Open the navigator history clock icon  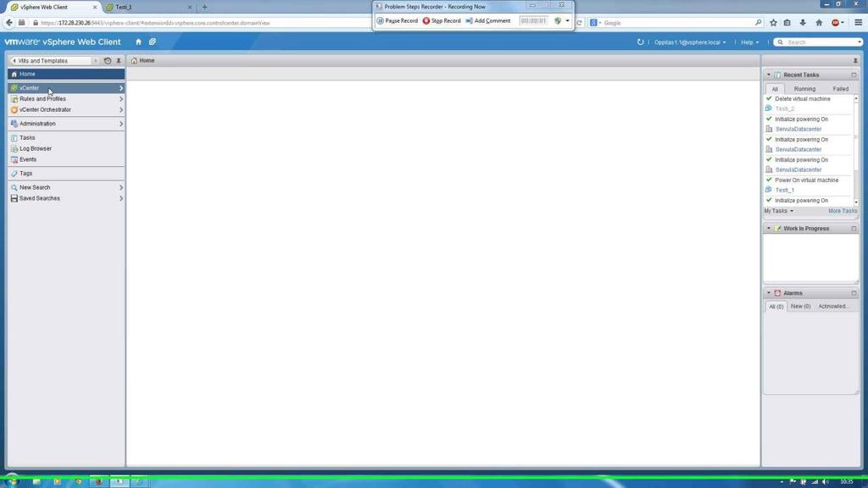coord(108,61)
